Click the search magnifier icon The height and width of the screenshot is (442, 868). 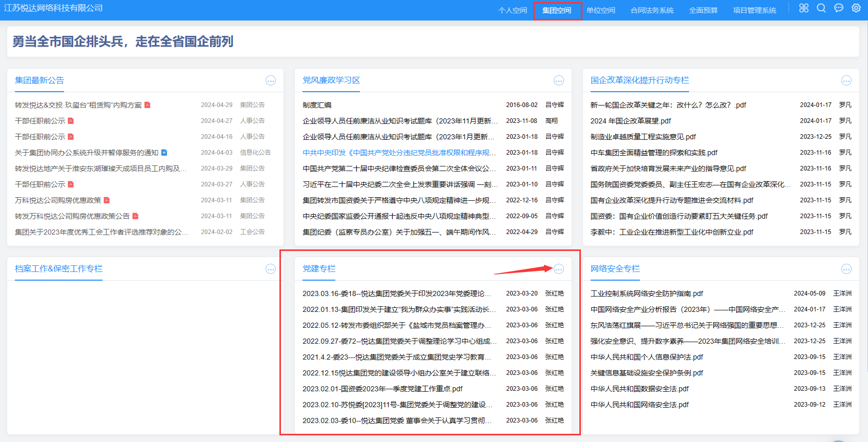pos(821,8)
